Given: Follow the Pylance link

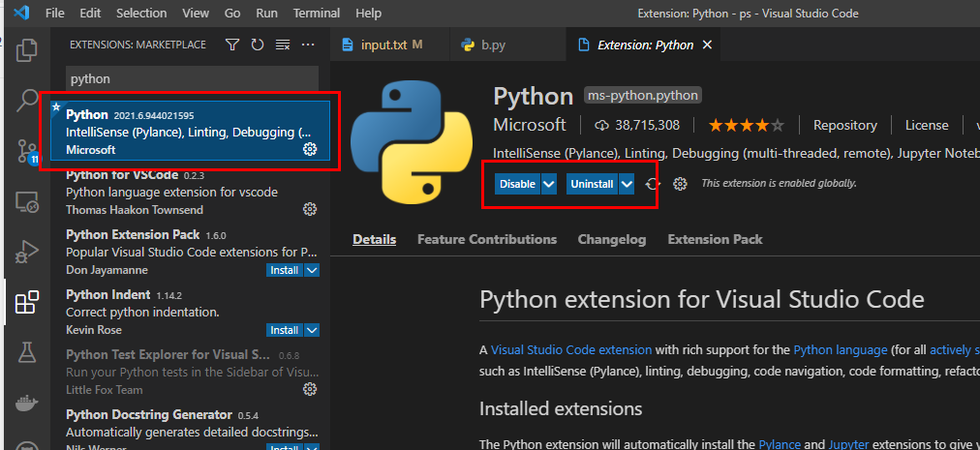Looking at the screenshot, I should tap(780, 444).
